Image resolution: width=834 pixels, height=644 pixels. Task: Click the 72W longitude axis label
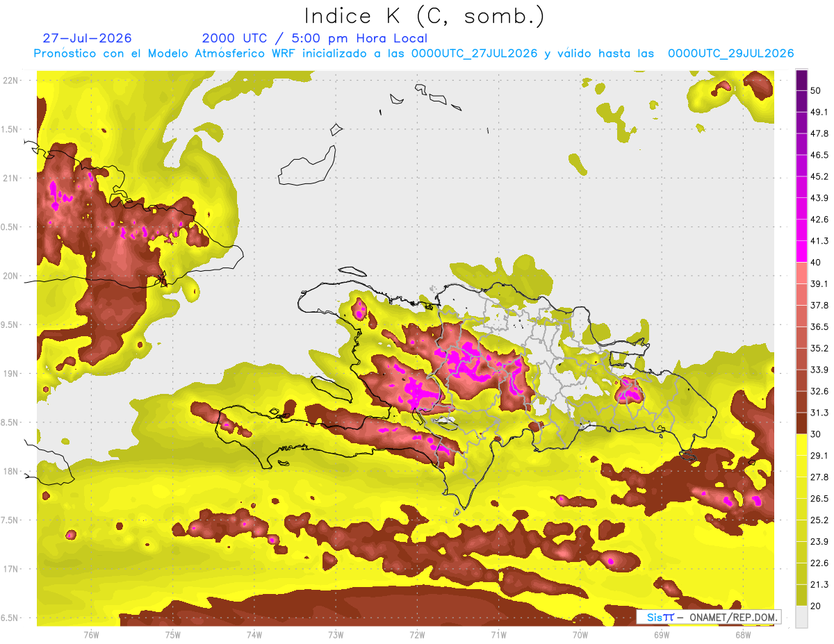pyautogui.click(x=417, y=635)
